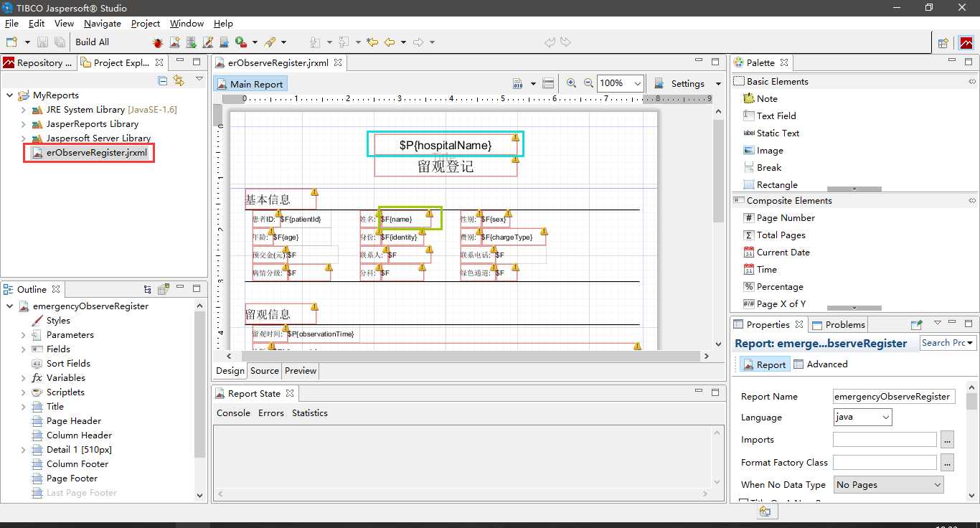This screenshot has height=528, width=980.
Task: Click the Zoom In magnifier icon
Action: tap(571, 83)
